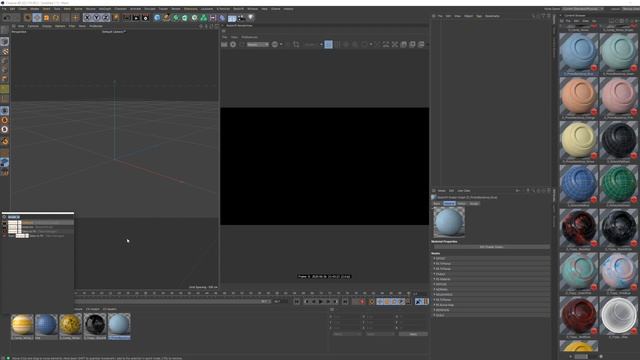Viewport: 640px width, 360px height.
Task: Toggle the X axis lock
Action: tap(87, 18)
